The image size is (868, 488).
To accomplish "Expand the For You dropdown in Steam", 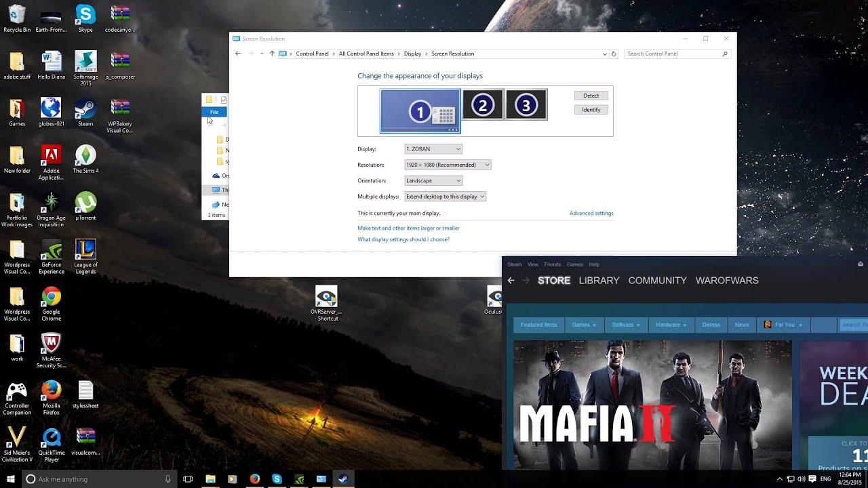I will [783, 325].
